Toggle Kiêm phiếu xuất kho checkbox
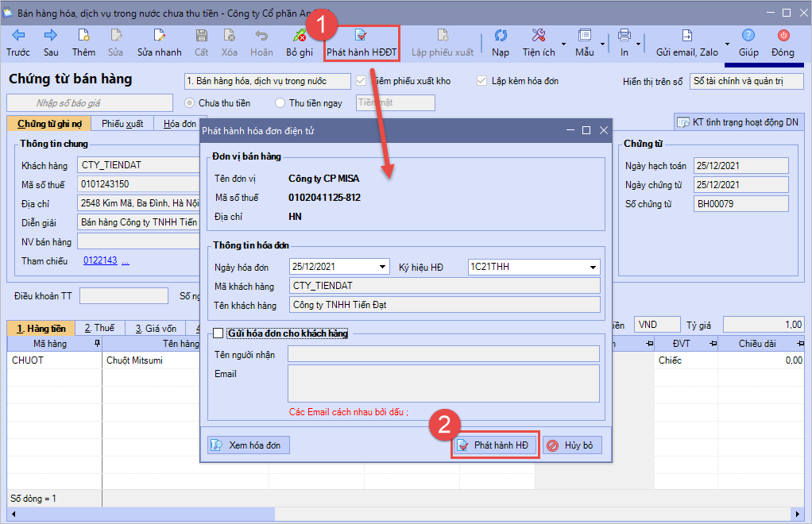Image resolution: width=812 pixels, height=524 pixels. point(361,81)
